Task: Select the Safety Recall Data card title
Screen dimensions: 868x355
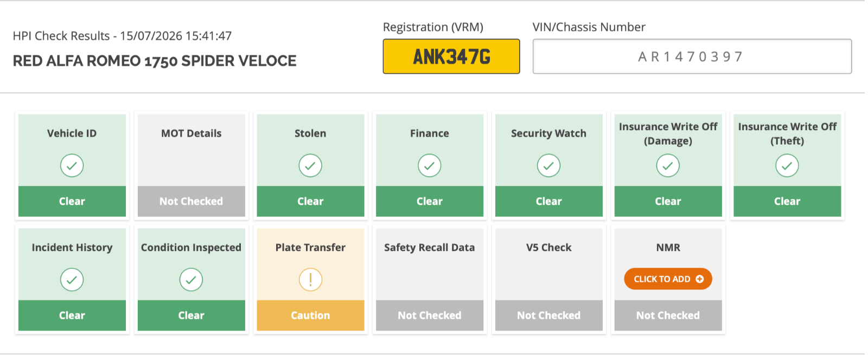Action: tap(430, 248)
